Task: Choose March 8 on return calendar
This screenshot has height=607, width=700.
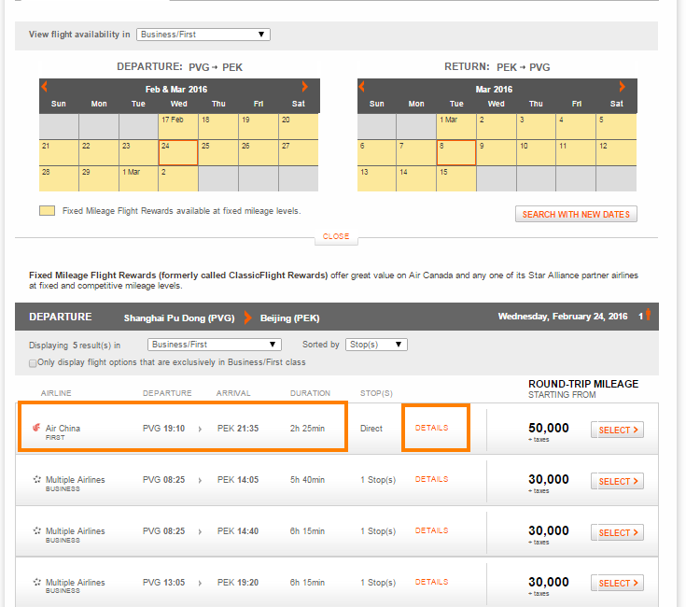Action: click(455, 152)
